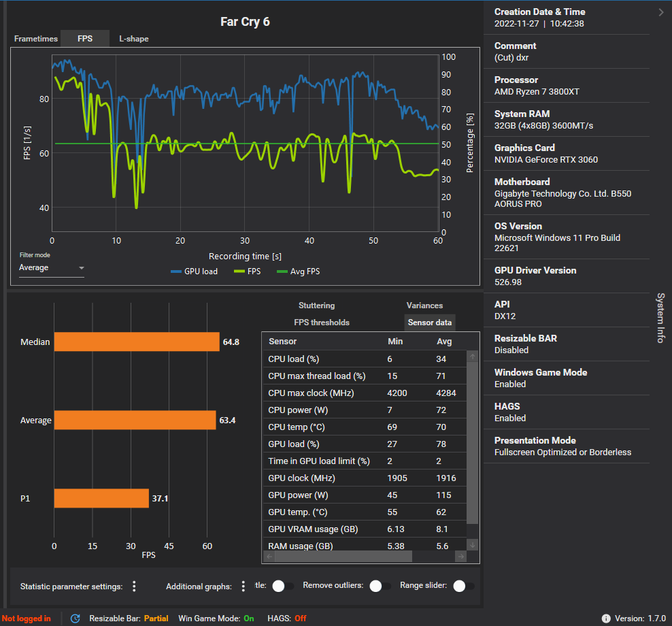672x626 pixels.
Task: Click the Average orange bar
Action: 135,421
